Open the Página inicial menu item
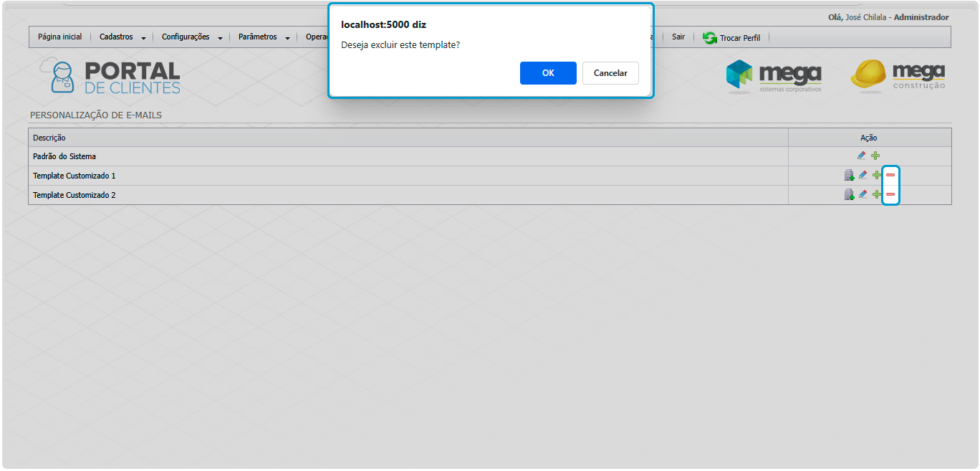Image resolution: width=980 pixels, height=471 pixels. tap(60, 37)
